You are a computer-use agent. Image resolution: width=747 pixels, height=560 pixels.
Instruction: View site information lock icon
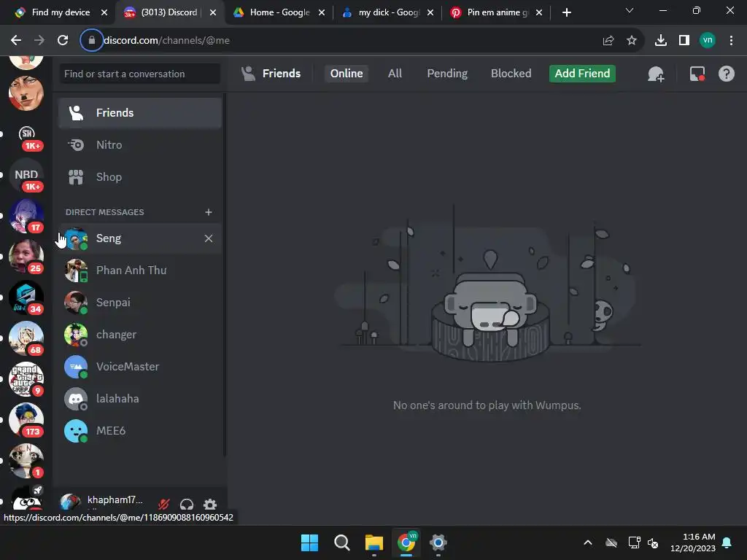point(92,41)
